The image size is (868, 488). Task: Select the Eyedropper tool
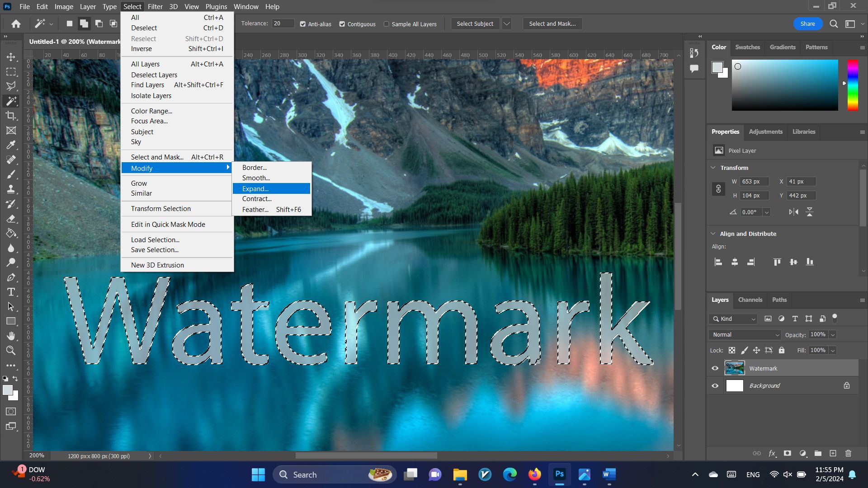click(11, 145)
